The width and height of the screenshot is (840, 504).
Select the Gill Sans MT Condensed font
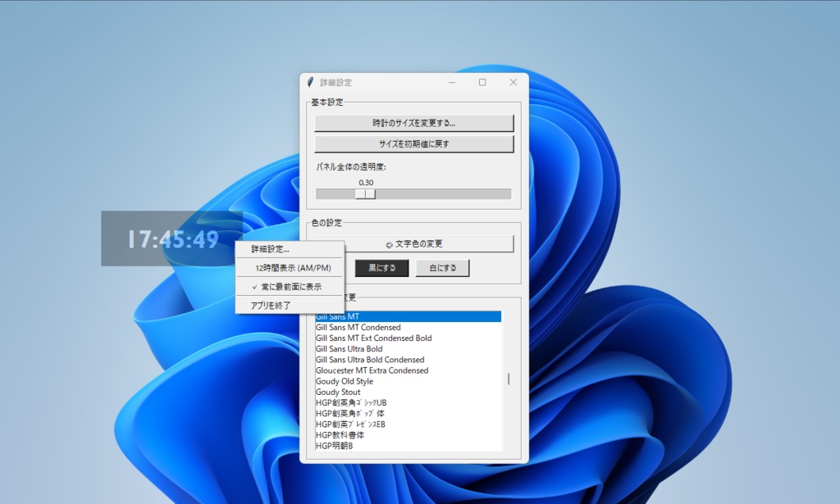[409, 328]
